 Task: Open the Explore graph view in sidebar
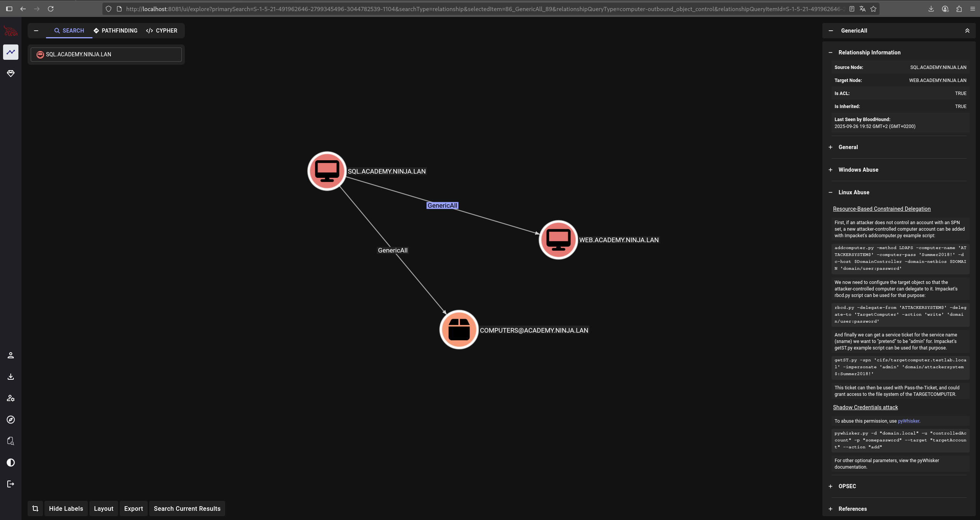tap(11, 52)
